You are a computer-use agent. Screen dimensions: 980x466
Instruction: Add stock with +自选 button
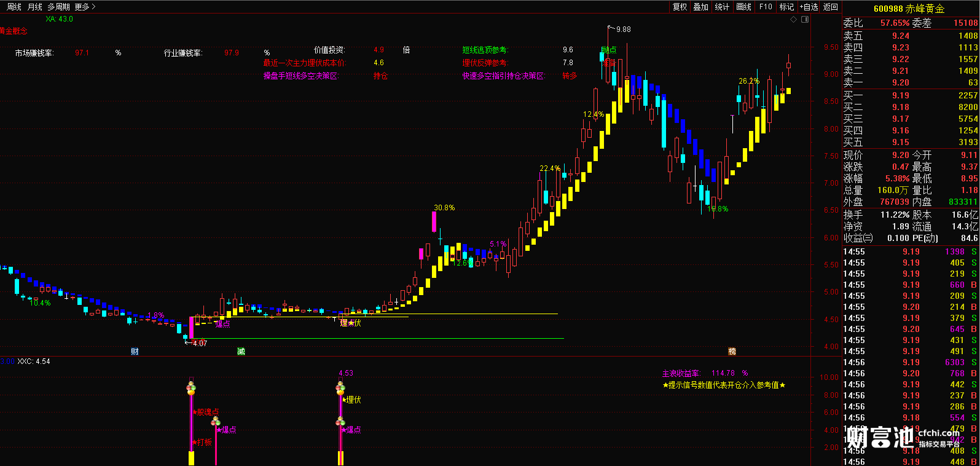tap(809, 7)
